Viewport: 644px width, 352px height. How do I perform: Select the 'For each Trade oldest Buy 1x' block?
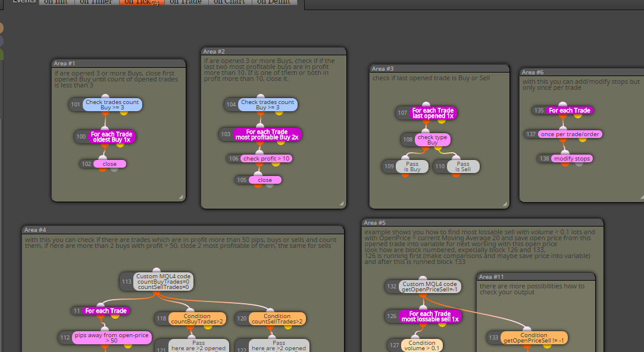coord(111,137)
